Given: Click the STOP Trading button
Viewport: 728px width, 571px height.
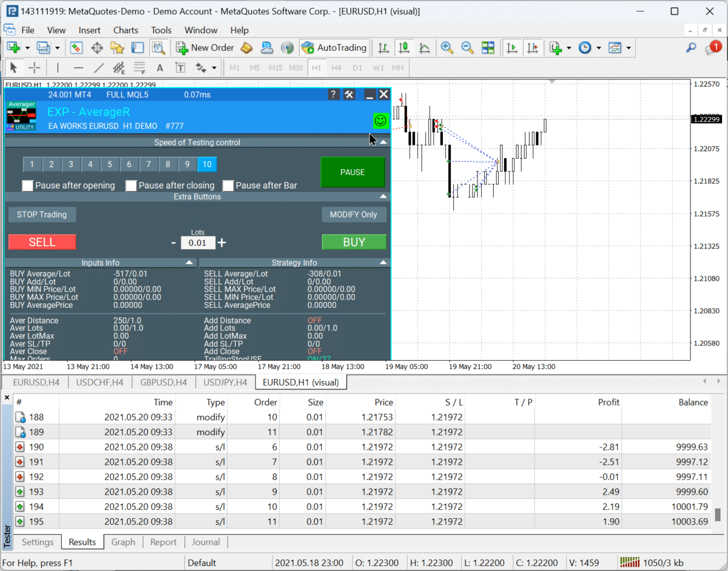Looking at the screenshot, I should pyautogui.click(x=42, y=214).
